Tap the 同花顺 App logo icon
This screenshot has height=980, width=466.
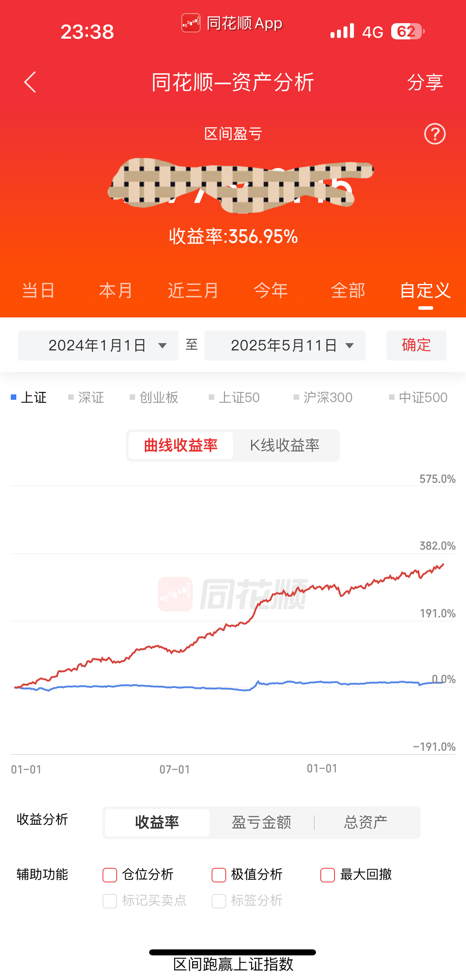[191, 23]
